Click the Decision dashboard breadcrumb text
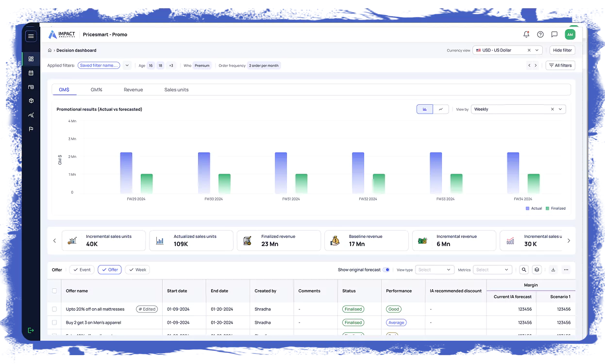 76,50
